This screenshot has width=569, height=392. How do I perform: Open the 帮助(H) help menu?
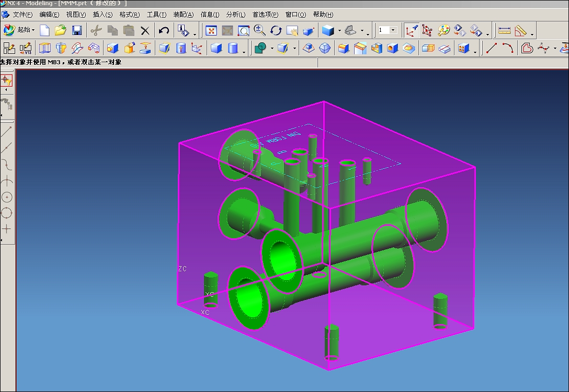point(323,15)
